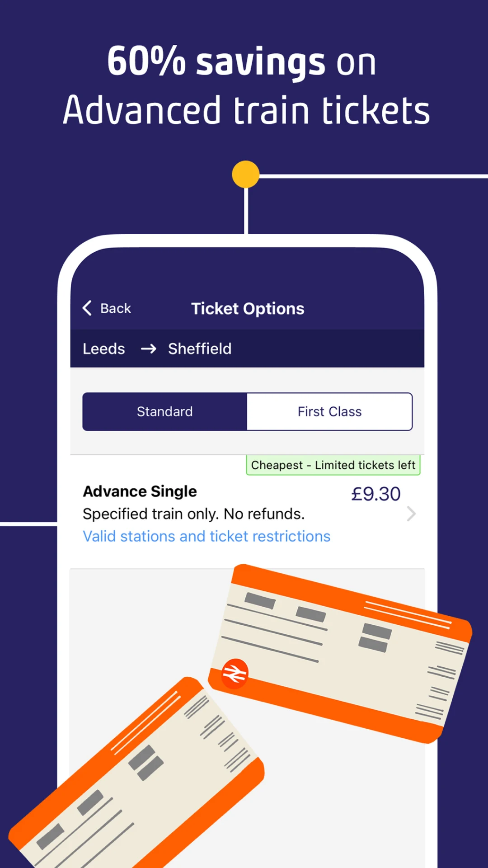Toggle the Standard/First Class segmented control
Viewport: 488px width, 868px height.
click(247, 411)
